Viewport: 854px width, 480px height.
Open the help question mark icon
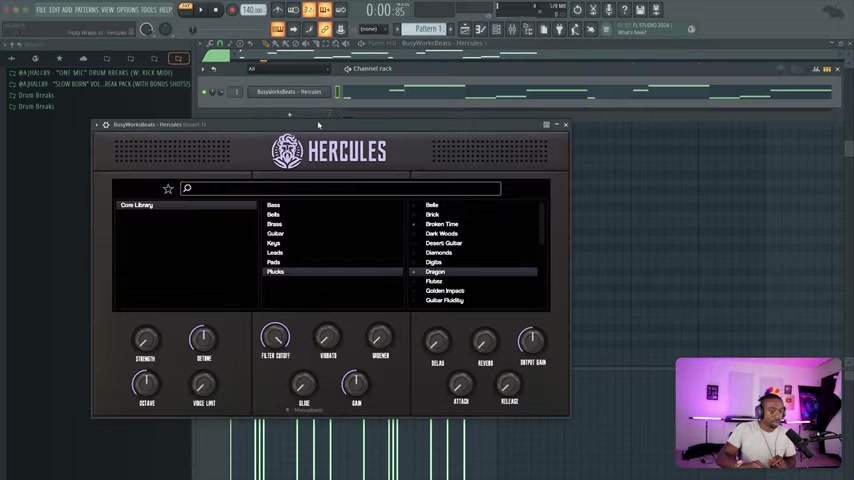point(625,9)
